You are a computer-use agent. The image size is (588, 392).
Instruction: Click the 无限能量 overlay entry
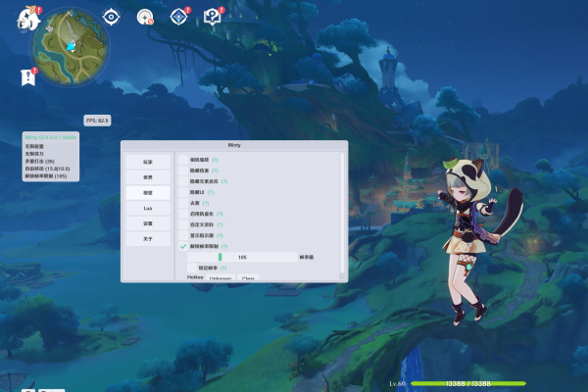(x=34, y=146)
